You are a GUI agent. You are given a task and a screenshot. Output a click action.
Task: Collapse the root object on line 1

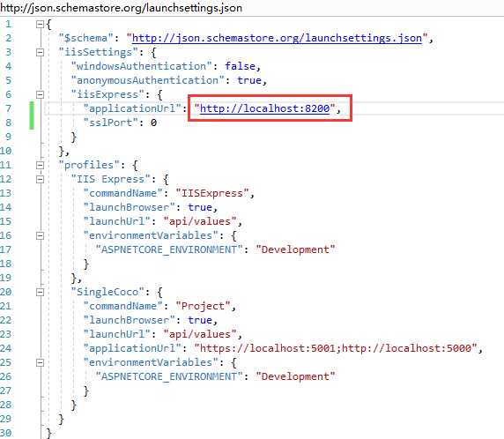[x=40, y=24]
